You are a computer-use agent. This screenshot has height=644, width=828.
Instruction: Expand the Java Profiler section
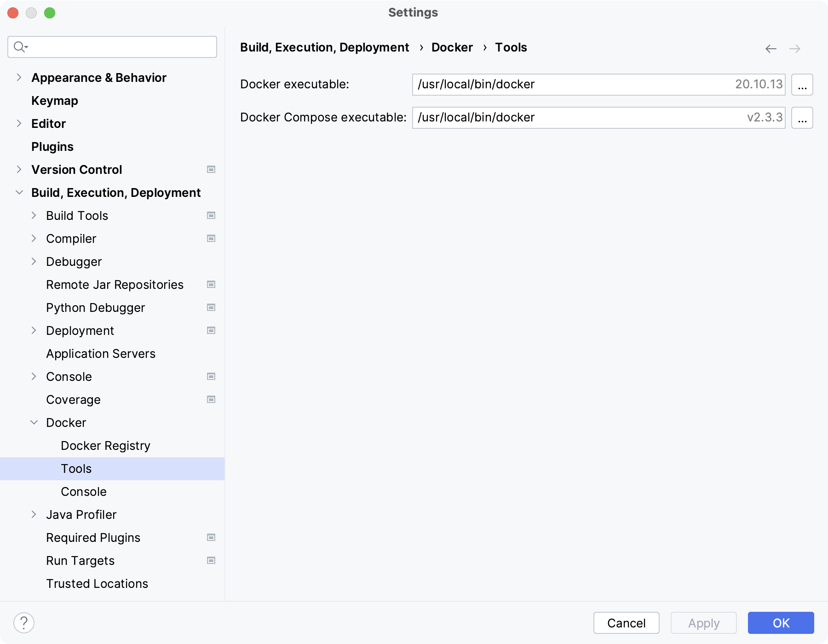point(34,514)
